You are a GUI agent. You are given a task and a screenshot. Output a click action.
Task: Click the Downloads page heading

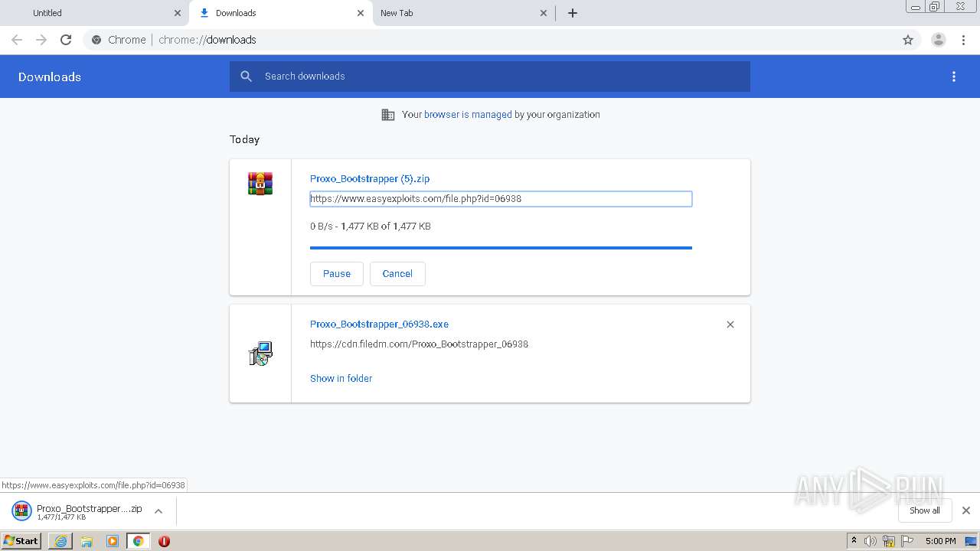(50, 77)
